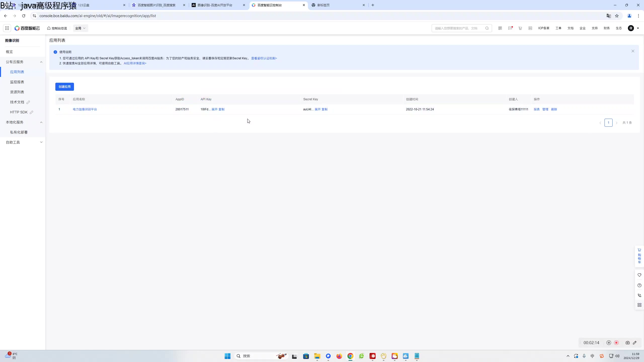Open AI应用详情查询 link
The image size is (644, 362).
tap(135, 63)
